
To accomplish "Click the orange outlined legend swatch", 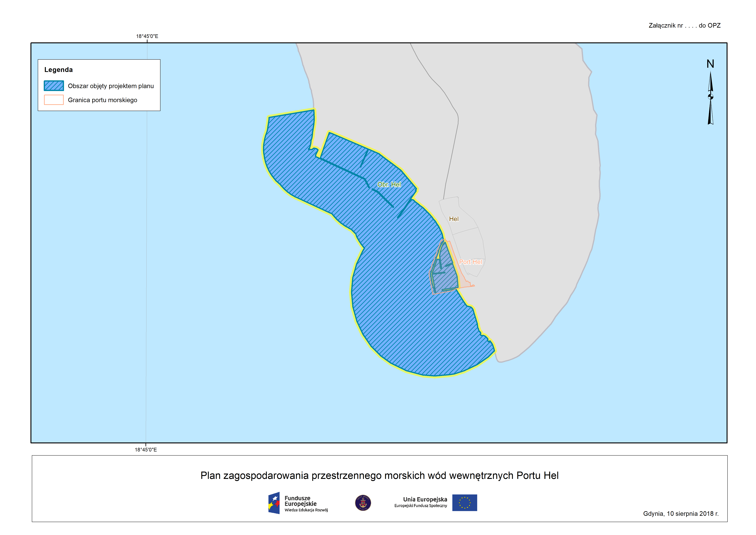I will tap(54, 100).
